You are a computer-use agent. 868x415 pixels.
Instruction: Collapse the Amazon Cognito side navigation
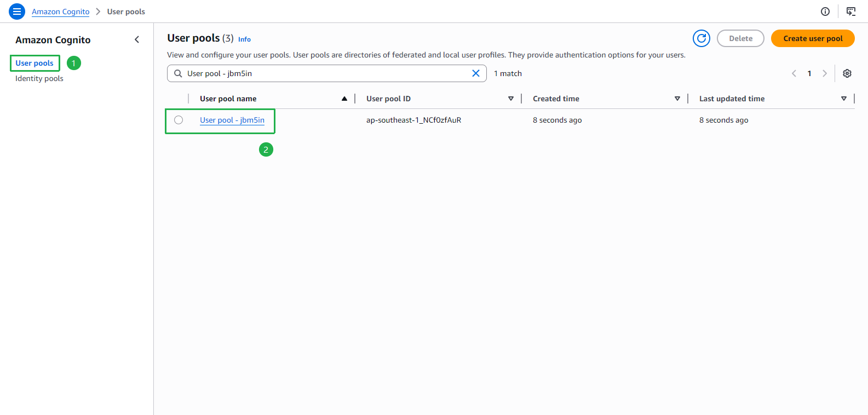point(137,39)
